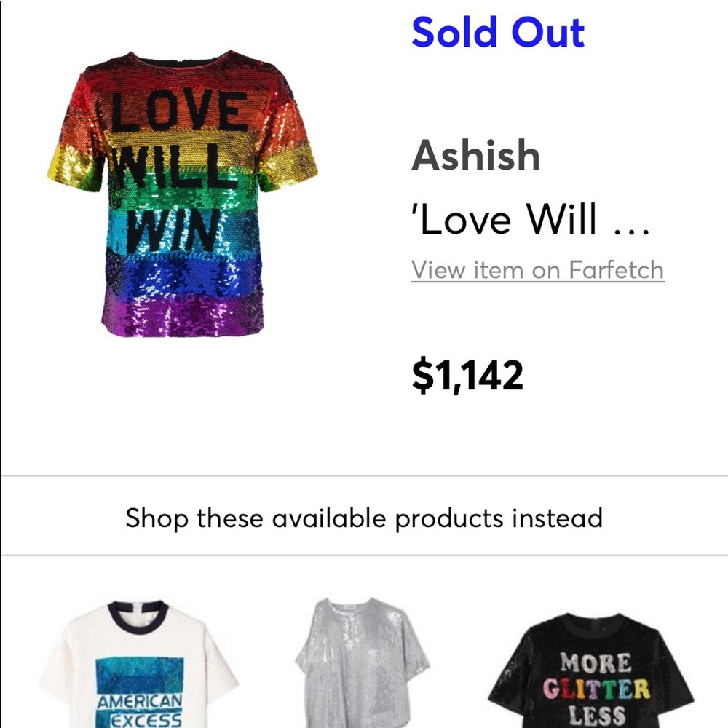The width and height of the screenshot is (728, 728).
Task: Click the rainbow Love Will Win sequin shirt image
Action: click(x=183, y=193)
